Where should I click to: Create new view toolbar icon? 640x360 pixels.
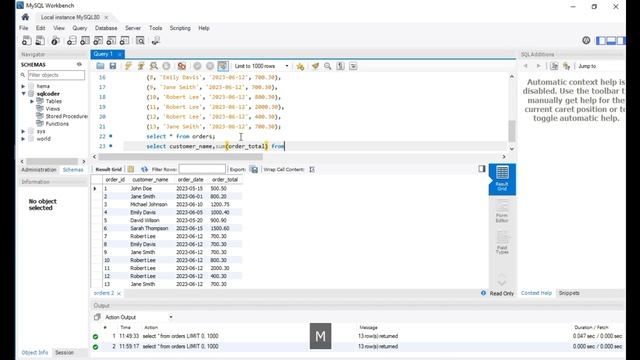pyautogui.click(x=98, y=41)
